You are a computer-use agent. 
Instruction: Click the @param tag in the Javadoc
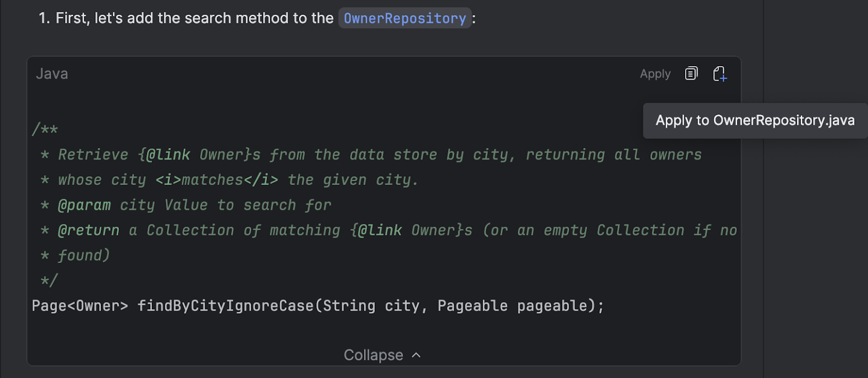pos(84,205)
